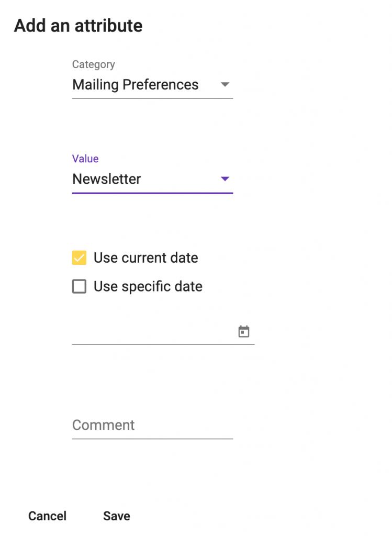Click the gray Category field label

[x=93, y=64]
